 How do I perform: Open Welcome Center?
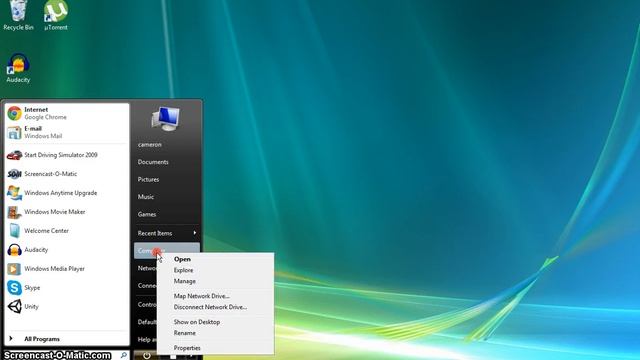click(x=67, y=231)
